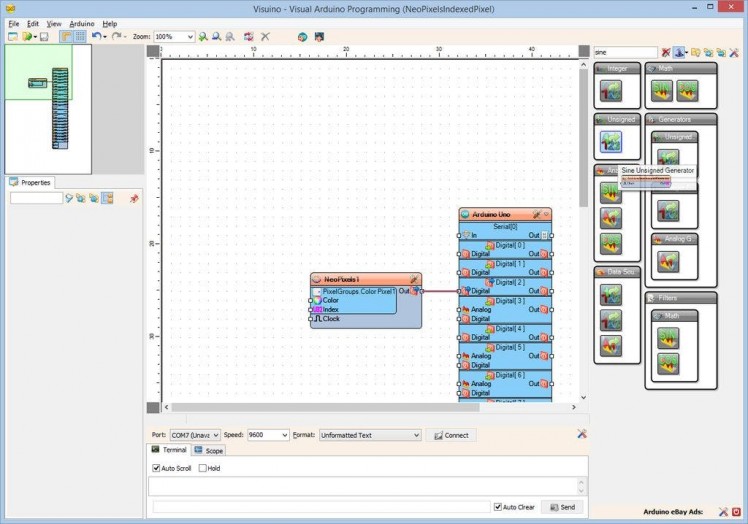This screenshot has height=524, width=748.
Task: Enable the Hold checkbox
Action: 203,468
